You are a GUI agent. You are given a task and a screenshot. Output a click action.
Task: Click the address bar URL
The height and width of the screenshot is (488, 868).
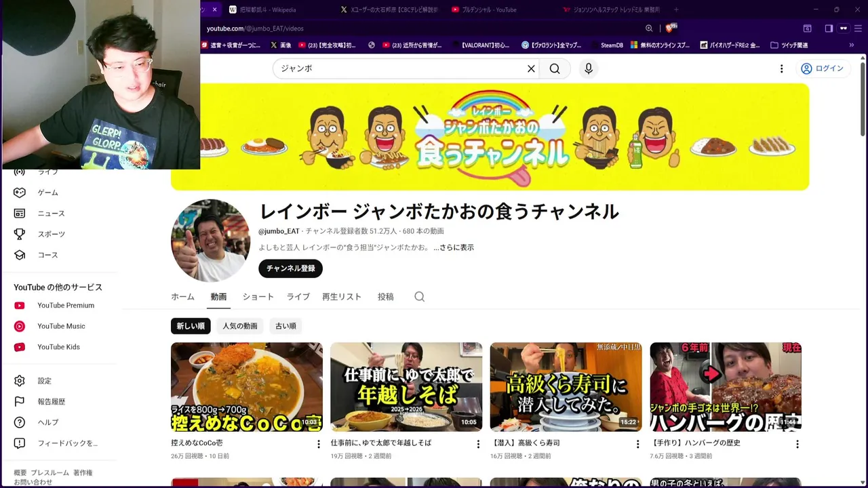(255, 28)
